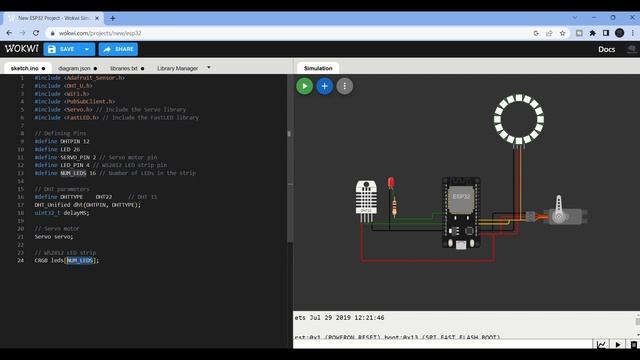Click the serial output 'ets Jul 29 2019' line
Viewport: 640px width, 360px height.
(x=339, y=318)
